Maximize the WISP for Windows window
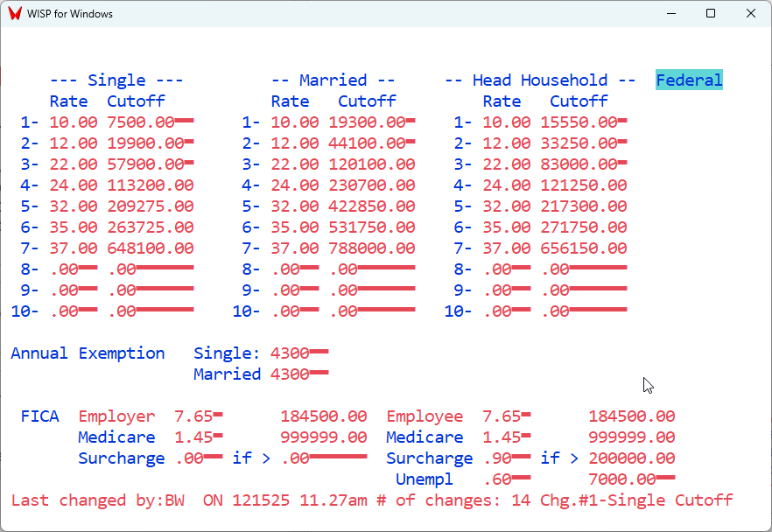The height and width of the screenshot is (532, 772). tap(711, 14)
